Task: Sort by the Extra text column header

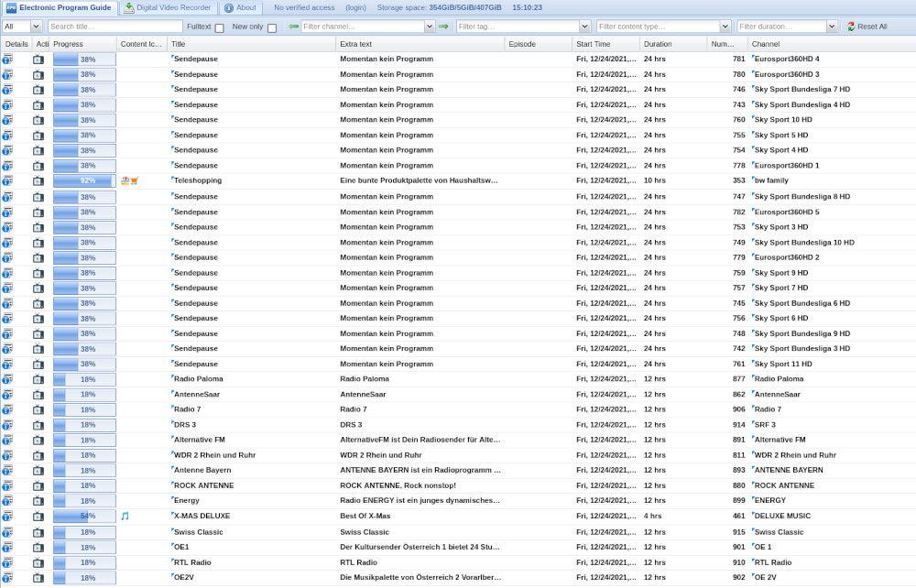Action: 420,44
